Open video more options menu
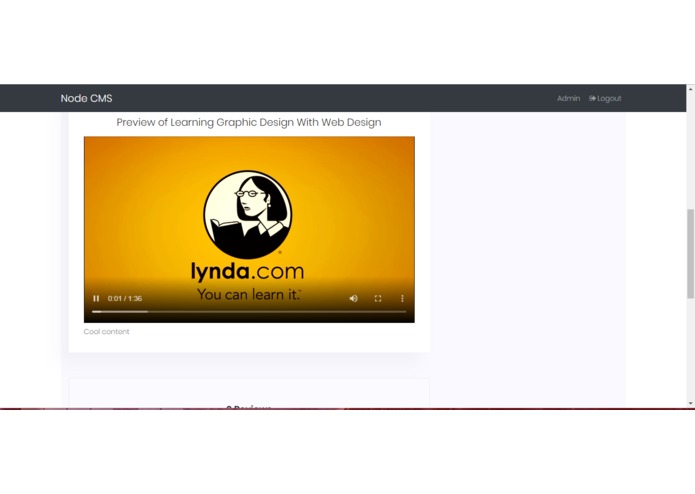This screenshot has height=494, width=695. coord(402,298)
